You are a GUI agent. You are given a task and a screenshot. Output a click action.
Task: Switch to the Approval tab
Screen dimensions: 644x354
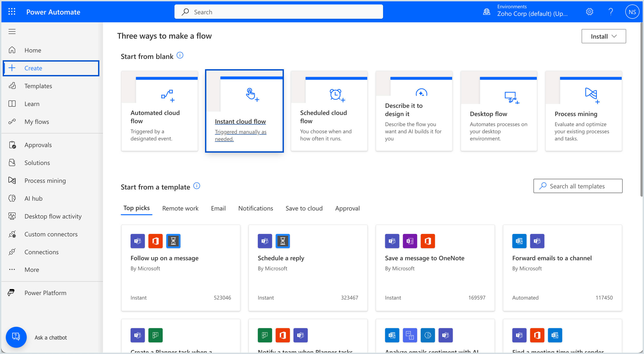pos(347,208)
